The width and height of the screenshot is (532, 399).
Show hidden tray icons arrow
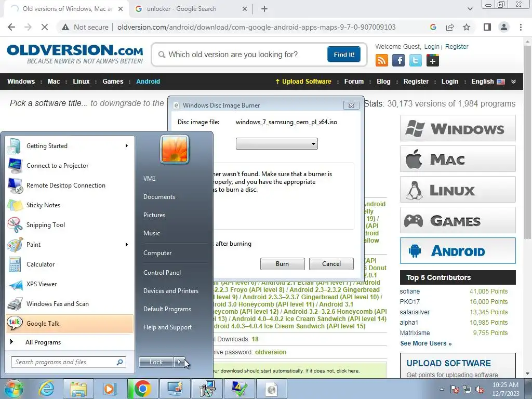(x=442, y=390)
